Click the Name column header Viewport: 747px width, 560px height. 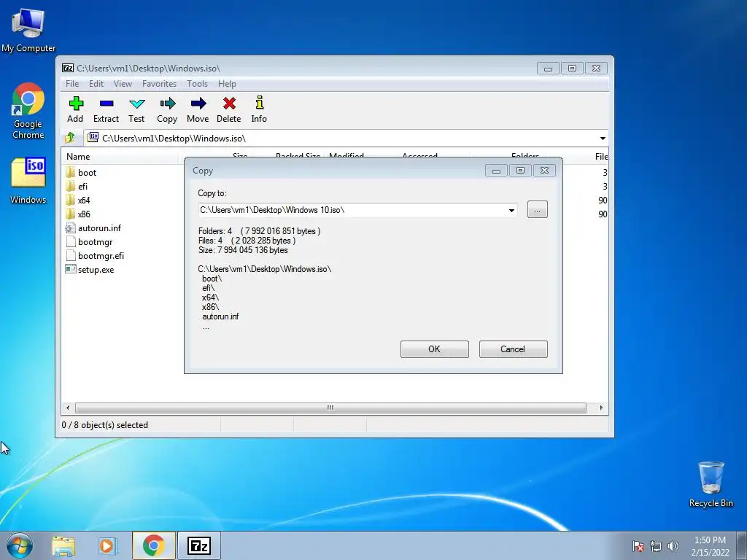point(121,157)
